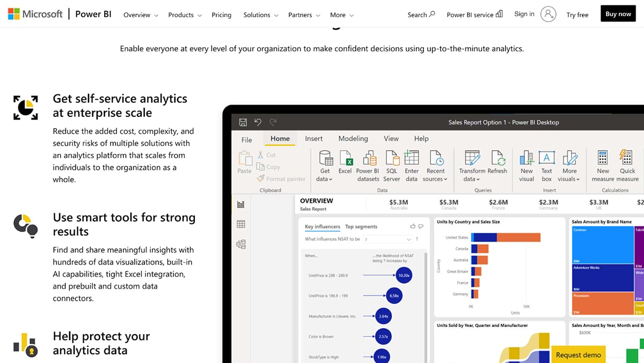Switch to Data table view icon
The image size is (644, 363).
pos(241,224)
